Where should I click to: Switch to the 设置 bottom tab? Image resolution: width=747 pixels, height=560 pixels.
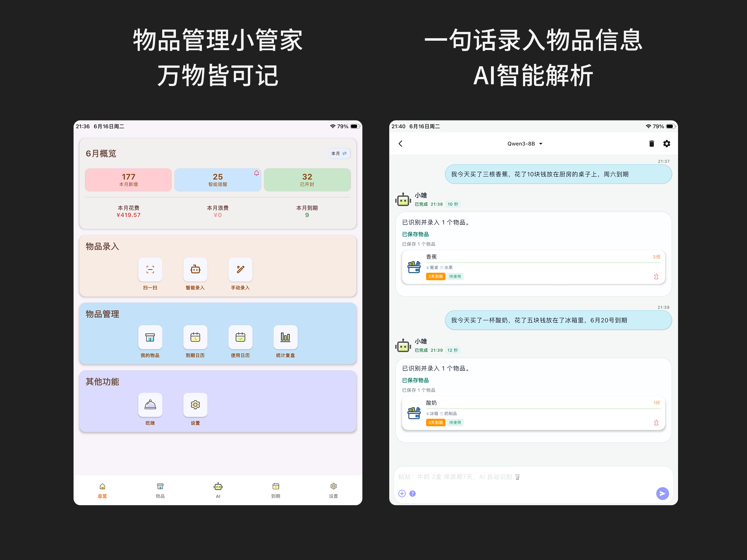[x=333, y=491]
